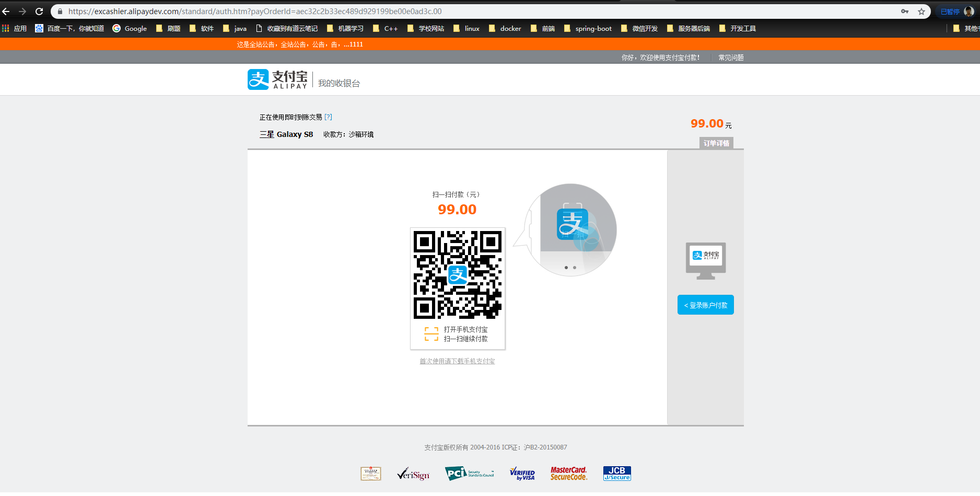
Task: Reload the page with the refresh icon
Action: point(39,11)
